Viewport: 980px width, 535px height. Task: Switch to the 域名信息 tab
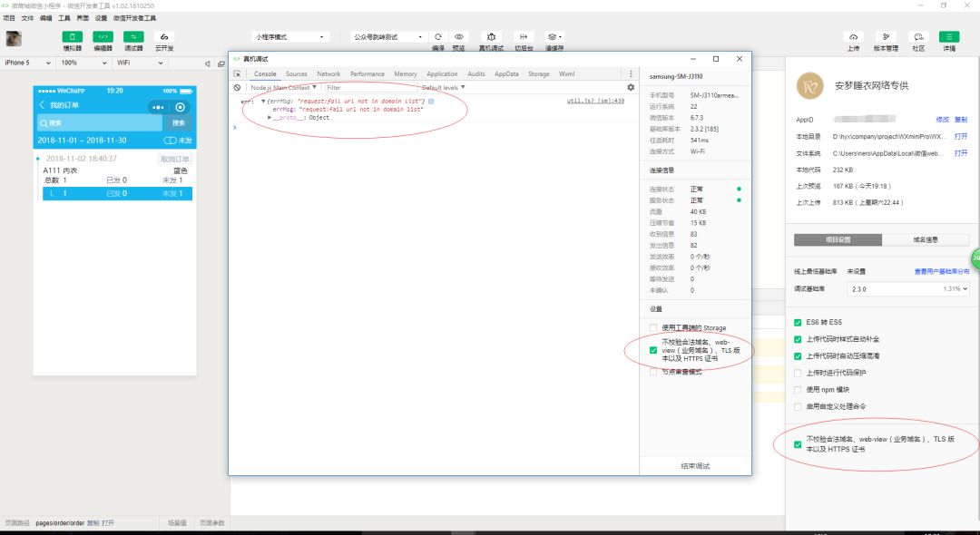click(x=926, y=239)
